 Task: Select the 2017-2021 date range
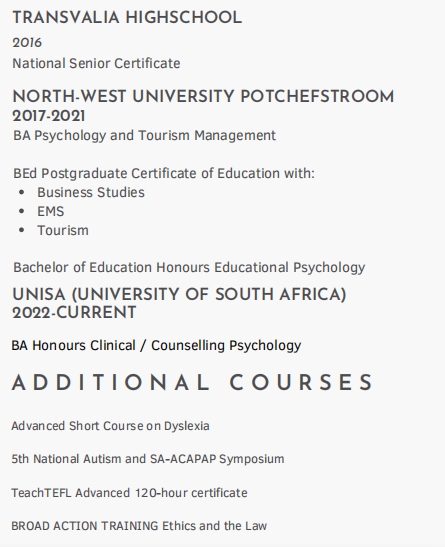tap(49, 116)
